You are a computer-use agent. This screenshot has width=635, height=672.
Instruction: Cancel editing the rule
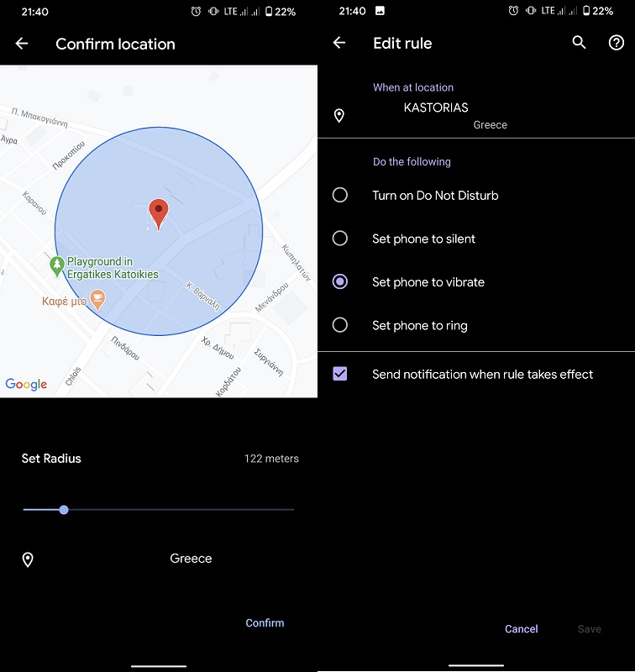(x=521, y=628)
